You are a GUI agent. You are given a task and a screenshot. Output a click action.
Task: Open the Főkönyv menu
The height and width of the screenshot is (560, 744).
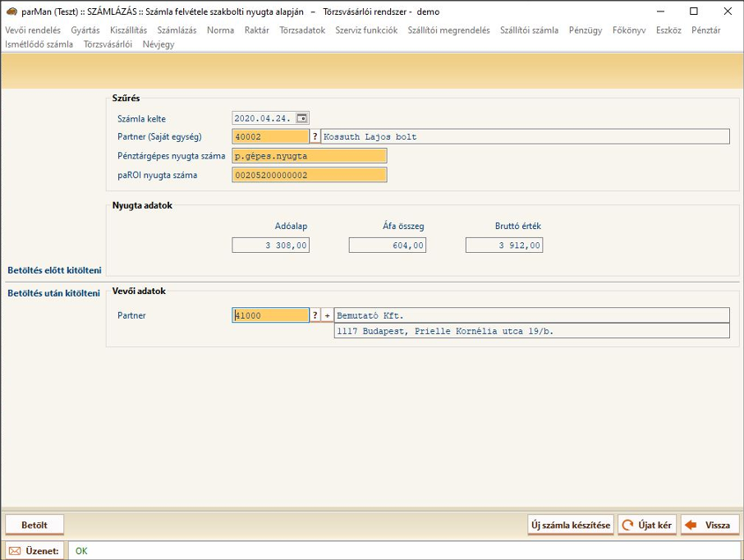coord(629,30)
